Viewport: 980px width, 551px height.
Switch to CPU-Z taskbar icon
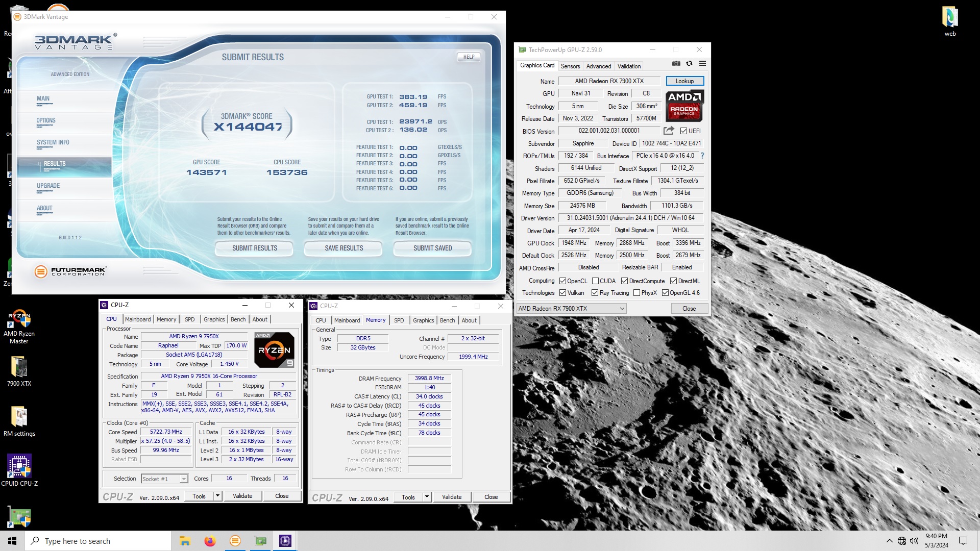point(285,541)
